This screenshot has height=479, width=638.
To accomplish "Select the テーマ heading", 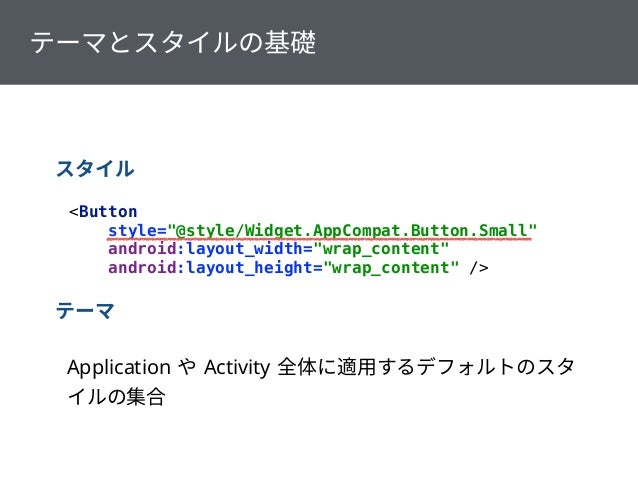I will click(x=85, y=311).
